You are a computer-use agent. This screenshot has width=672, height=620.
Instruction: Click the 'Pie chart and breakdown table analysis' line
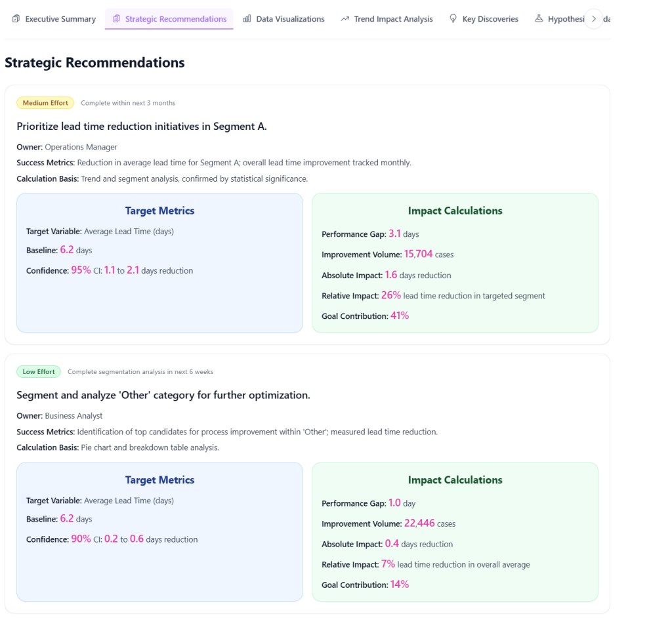click(x=118, y=447)
